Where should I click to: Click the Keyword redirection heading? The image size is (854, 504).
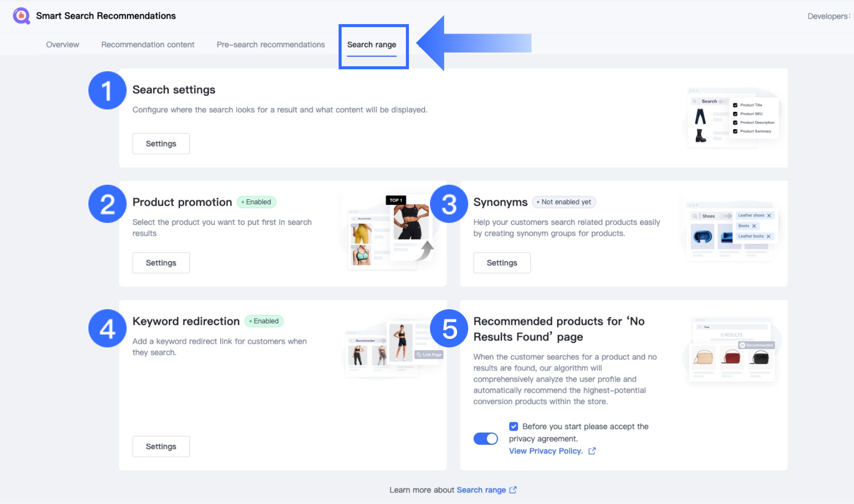[x=186, y=321]
